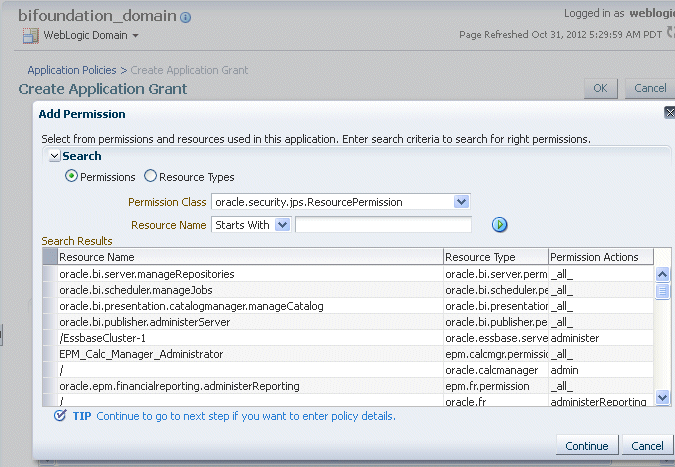The height and width of the screenshot is (467, 675).
Task: Click Cancel in Add Permission dialog
Action: 647,445
